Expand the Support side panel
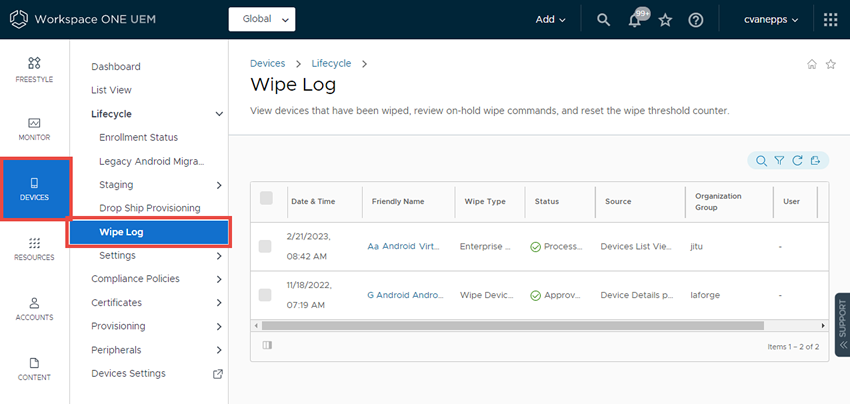This screenshot has height=404, width=850. point(842,325)
